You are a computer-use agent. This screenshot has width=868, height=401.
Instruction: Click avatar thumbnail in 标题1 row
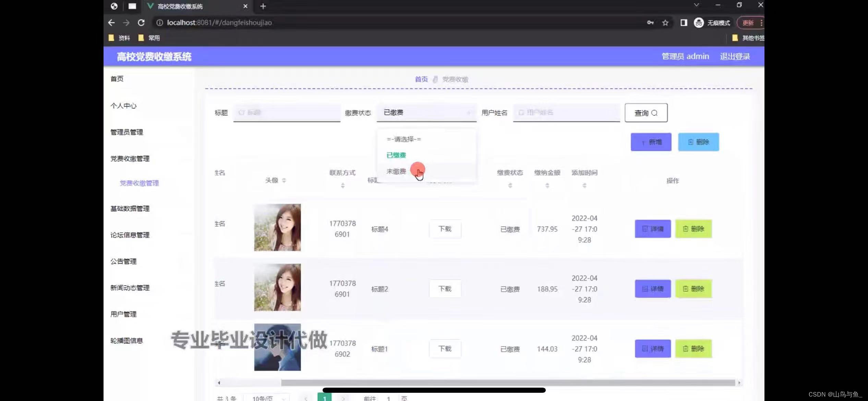[277, 347]
